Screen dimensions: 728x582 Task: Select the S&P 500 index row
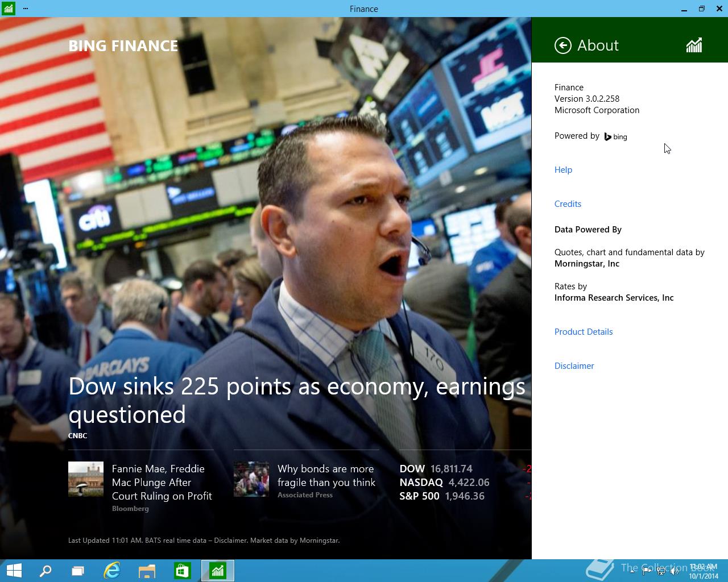[x=465, y=496]
